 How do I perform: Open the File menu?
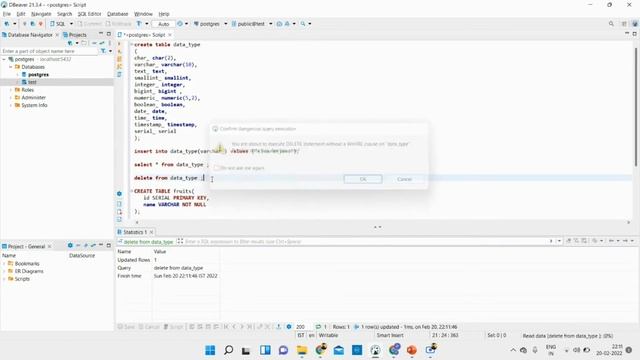[7, 14]
